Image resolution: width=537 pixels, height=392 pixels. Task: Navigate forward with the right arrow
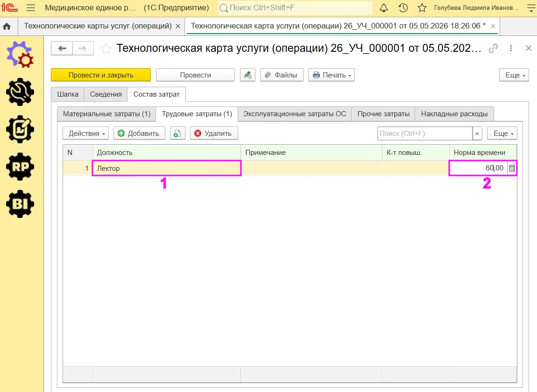point(83,48)
